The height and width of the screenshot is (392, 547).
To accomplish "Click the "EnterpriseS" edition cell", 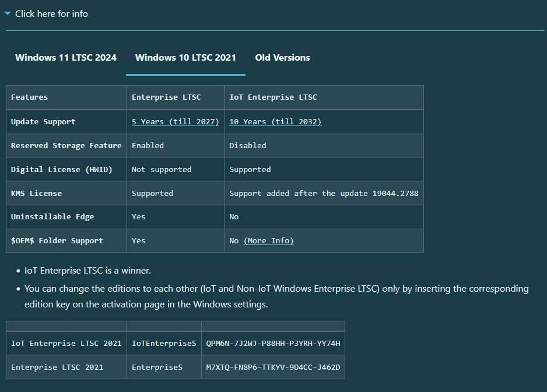I will tap(164, 367).
